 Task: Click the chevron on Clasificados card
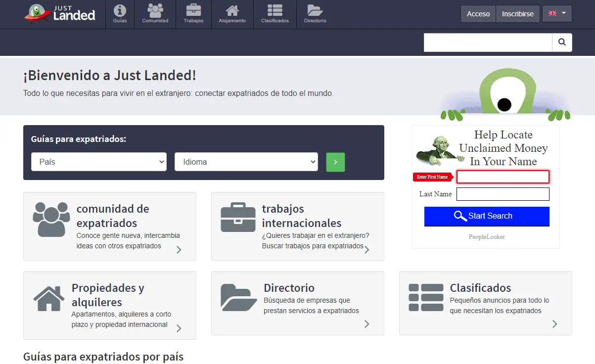[x=555, y=324]
